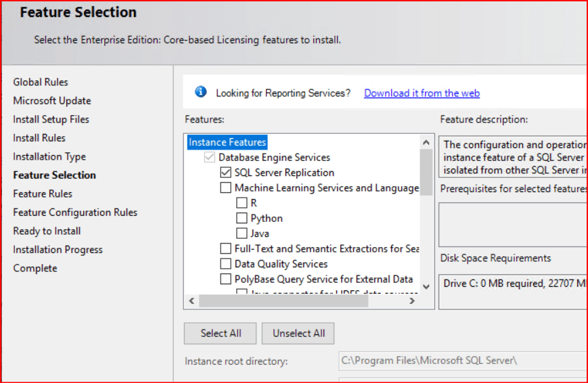Select PolyBase Query Service checkbox
The height and width of the screenshot is (383, 588).
[225, 279]
